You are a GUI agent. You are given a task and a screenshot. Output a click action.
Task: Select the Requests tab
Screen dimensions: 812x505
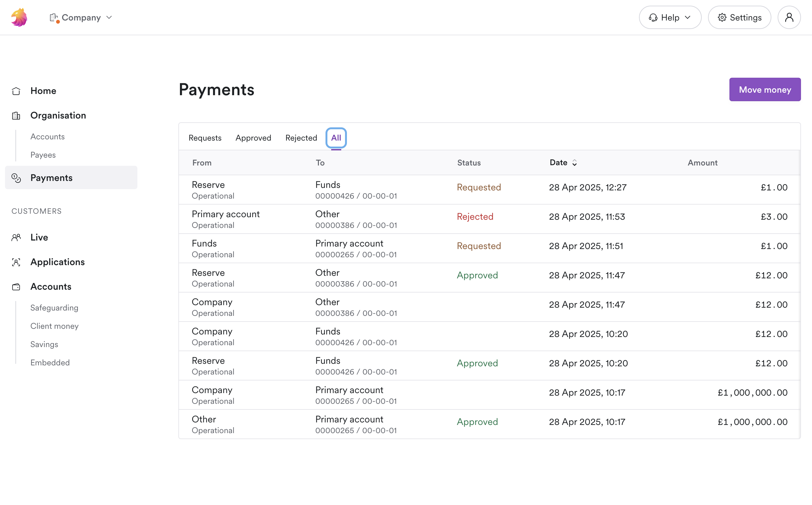pos(205,138)
